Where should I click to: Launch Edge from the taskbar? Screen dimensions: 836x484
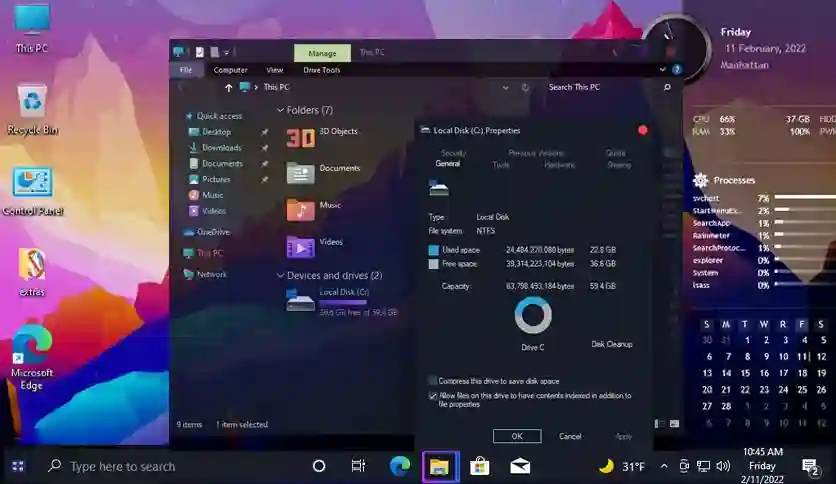(x=399, y=466)
